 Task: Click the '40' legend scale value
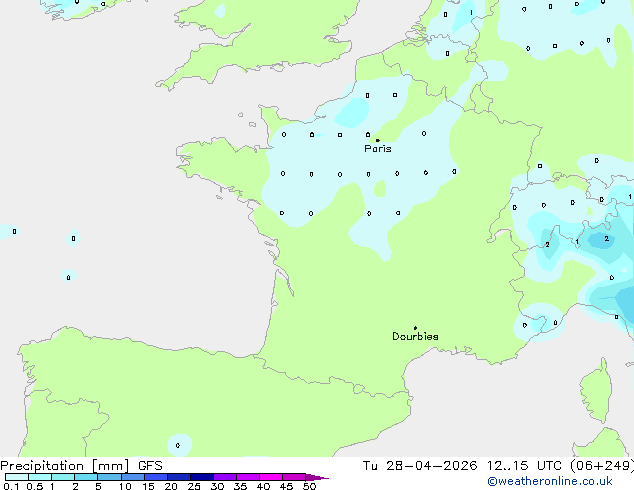263,486
